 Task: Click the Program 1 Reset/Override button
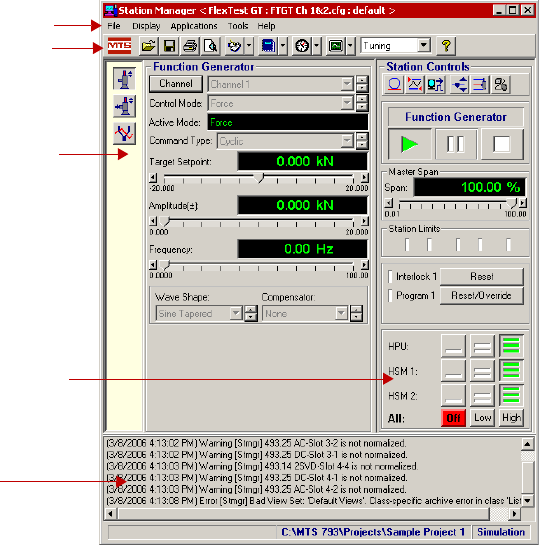(x=482, y=295)
